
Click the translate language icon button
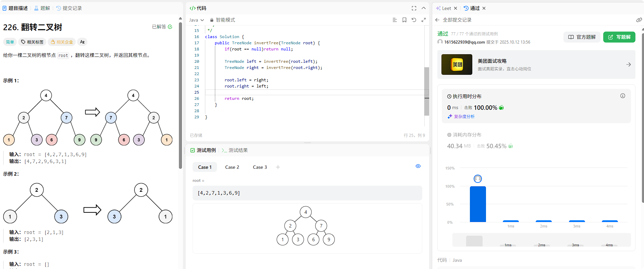[x=82, y=42]
